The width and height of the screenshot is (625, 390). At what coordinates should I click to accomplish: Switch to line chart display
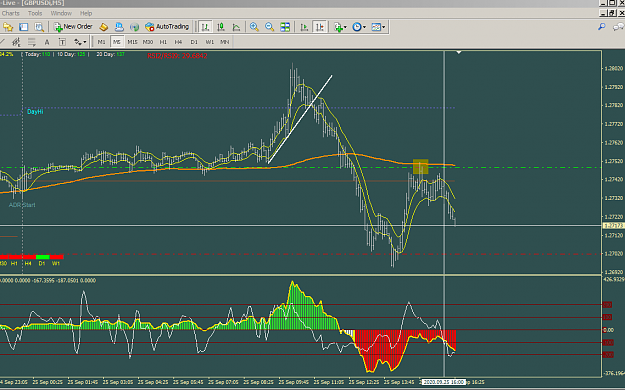point(236,27)
